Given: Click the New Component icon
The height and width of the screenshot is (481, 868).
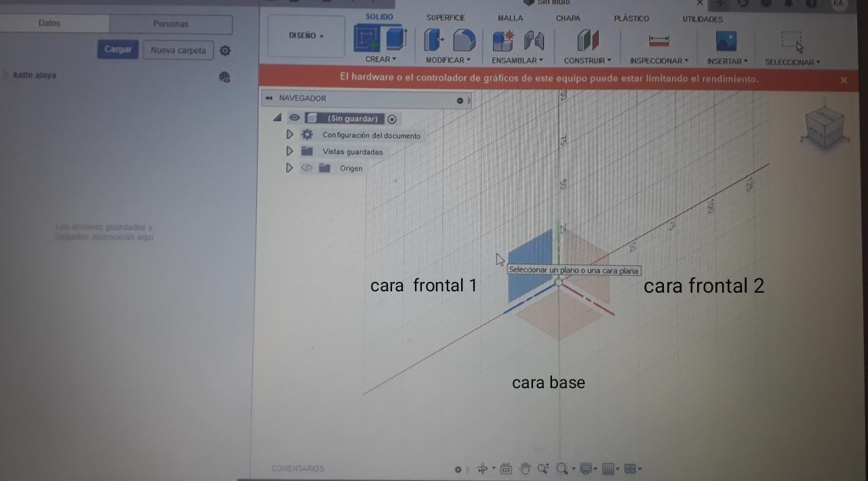Looking at the screenshot, I should [502, 41].
